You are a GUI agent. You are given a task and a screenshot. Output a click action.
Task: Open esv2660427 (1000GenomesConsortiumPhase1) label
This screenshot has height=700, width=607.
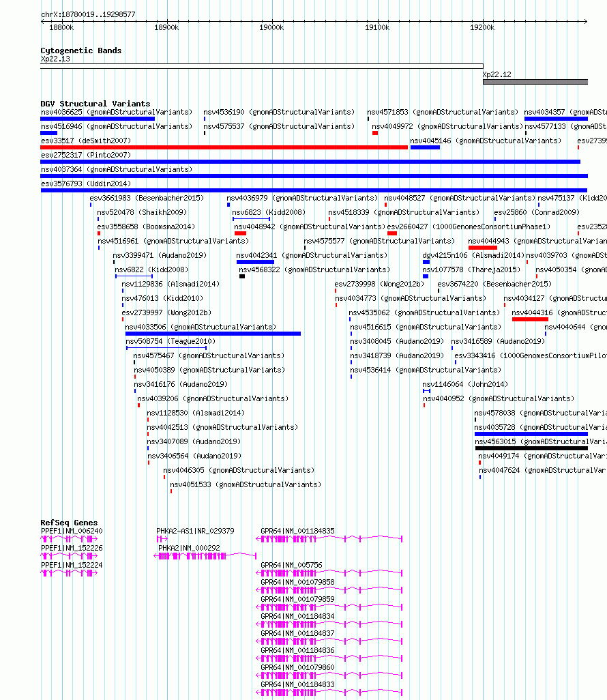coord(469,227)
